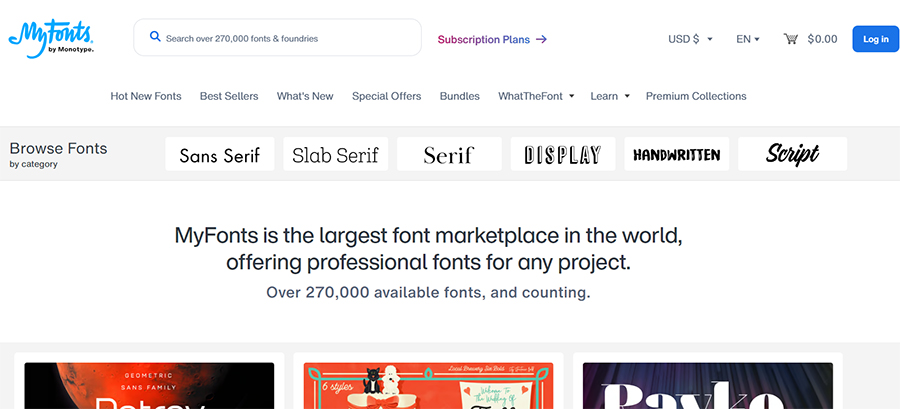
Task: Open the shopping cart icon
Action: [x=791, y=39]
